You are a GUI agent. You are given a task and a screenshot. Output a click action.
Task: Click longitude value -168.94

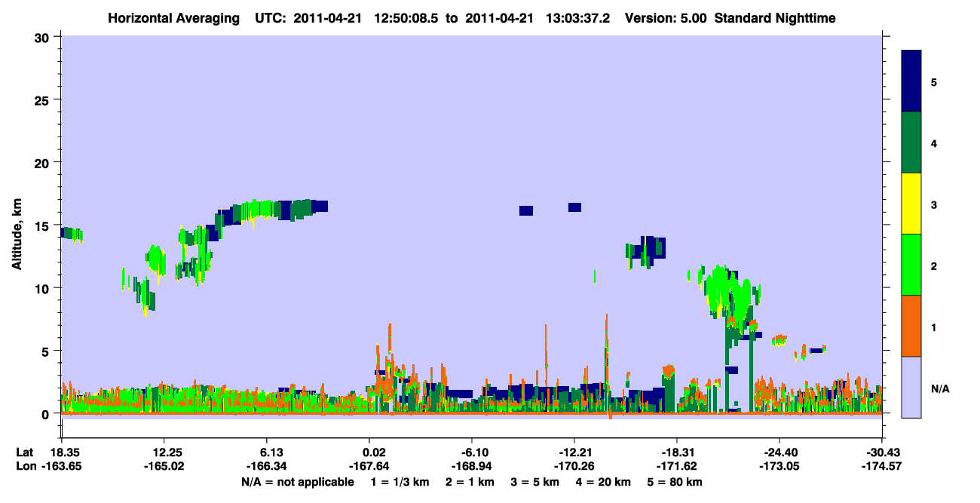[472, 467]
